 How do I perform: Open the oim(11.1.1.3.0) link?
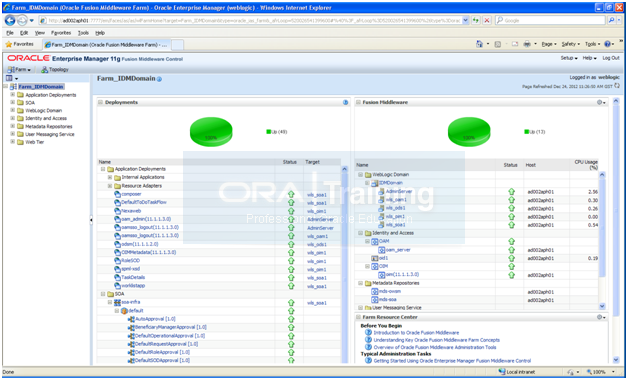402,275
